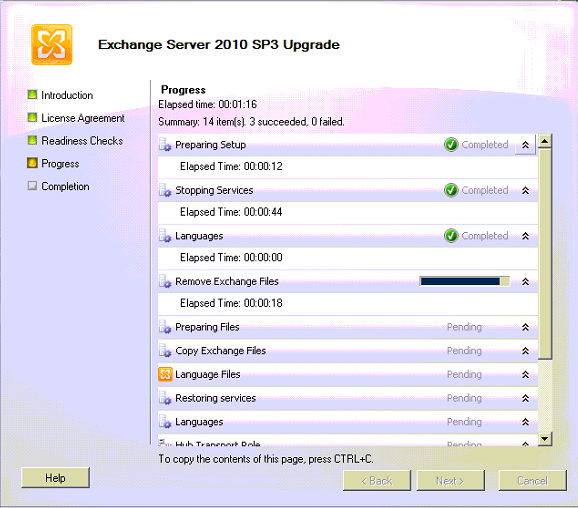This screenshot has width=578, height=508.
Task: Click the 'Elapsed time: 00:01:16' line
Action: point(208,104)
